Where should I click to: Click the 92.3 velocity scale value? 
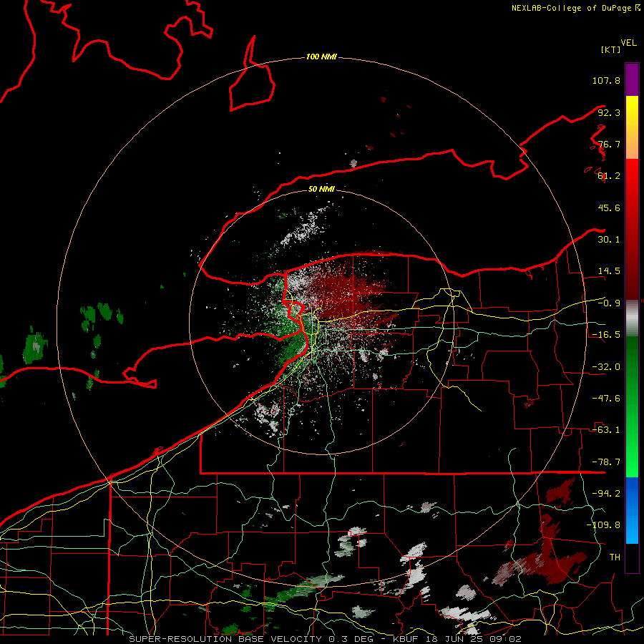[609, 112]
